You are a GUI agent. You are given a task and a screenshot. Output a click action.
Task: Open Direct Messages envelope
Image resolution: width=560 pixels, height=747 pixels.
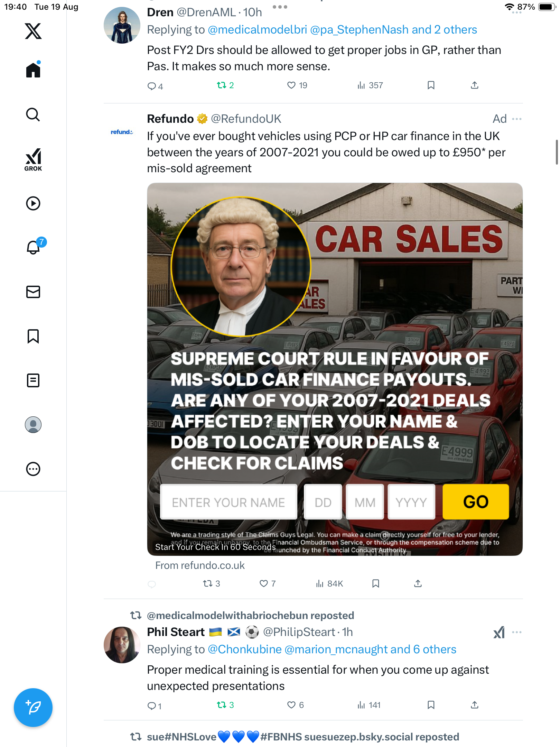(x=33, y=292)
